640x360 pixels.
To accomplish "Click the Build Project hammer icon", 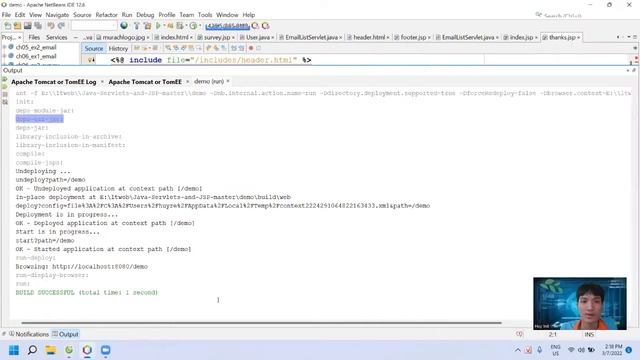I will [x=137, y=26].
